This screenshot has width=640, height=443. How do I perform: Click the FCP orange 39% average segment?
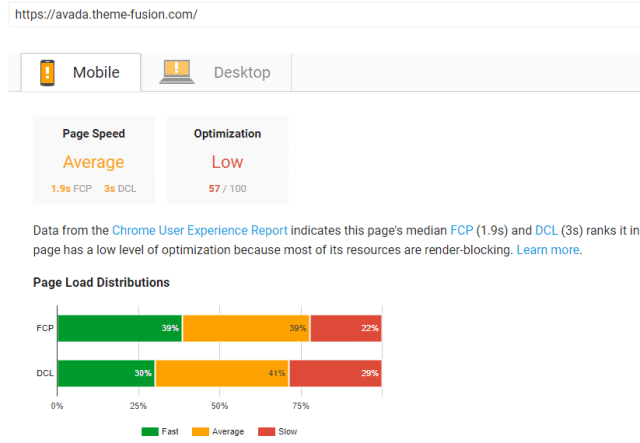coord(246,328)
